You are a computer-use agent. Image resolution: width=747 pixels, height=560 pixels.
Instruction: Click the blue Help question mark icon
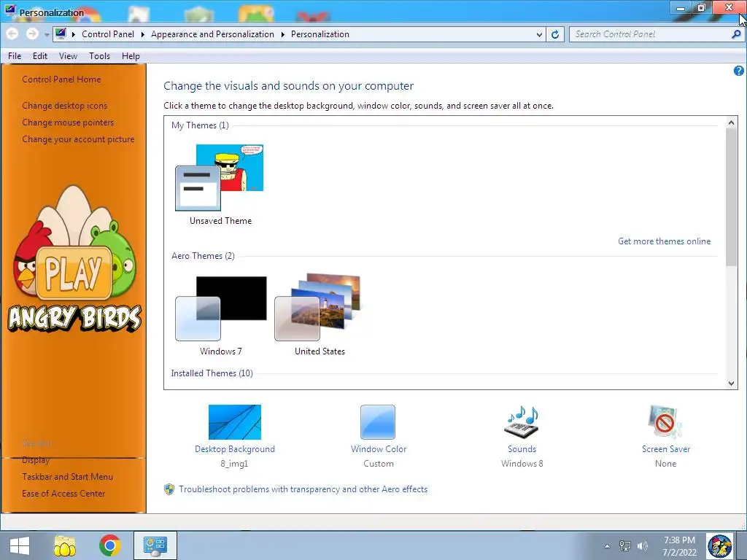click(x=738, y=71)
